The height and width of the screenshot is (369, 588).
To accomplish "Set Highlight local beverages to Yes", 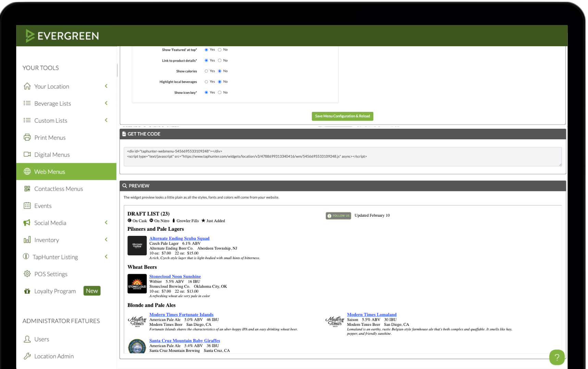I will point(206,82).
